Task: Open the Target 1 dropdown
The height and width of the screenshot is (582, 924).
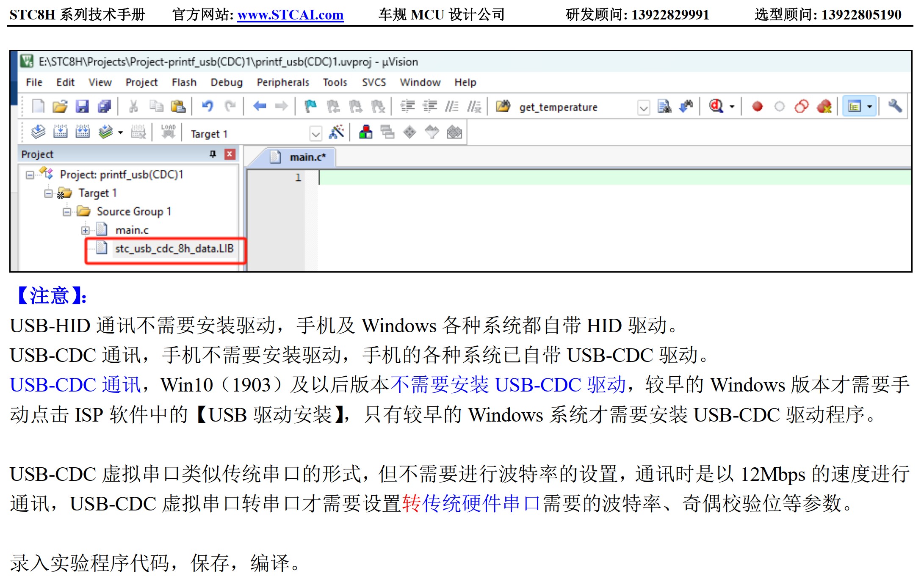Action: click(x=315, y=134)
